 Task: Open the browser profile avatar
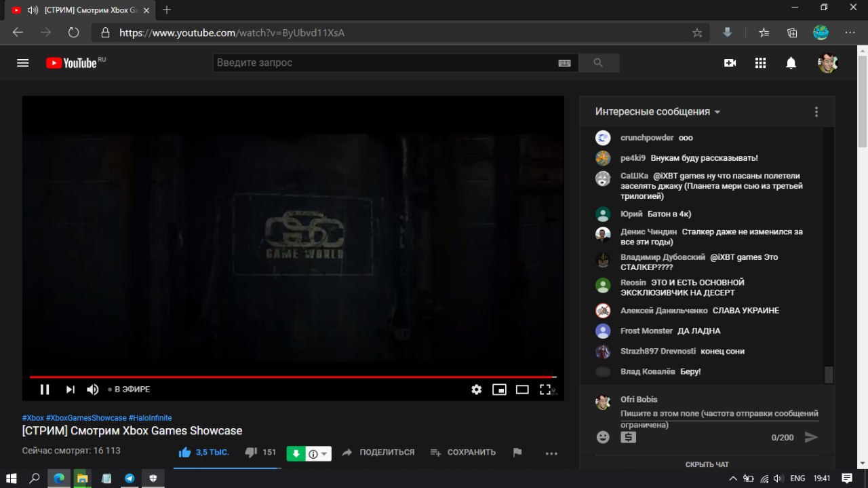point(821,33)
